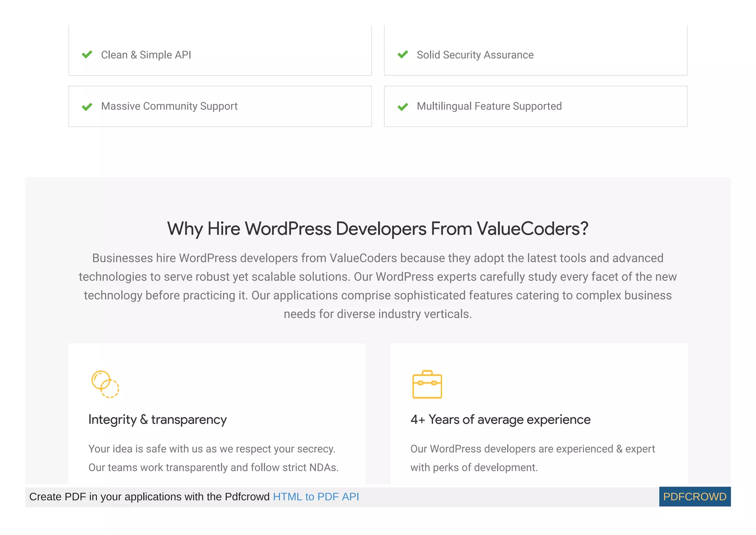
Task: Select the 'Solid Security Assurance' text
Action: (475, 55)
